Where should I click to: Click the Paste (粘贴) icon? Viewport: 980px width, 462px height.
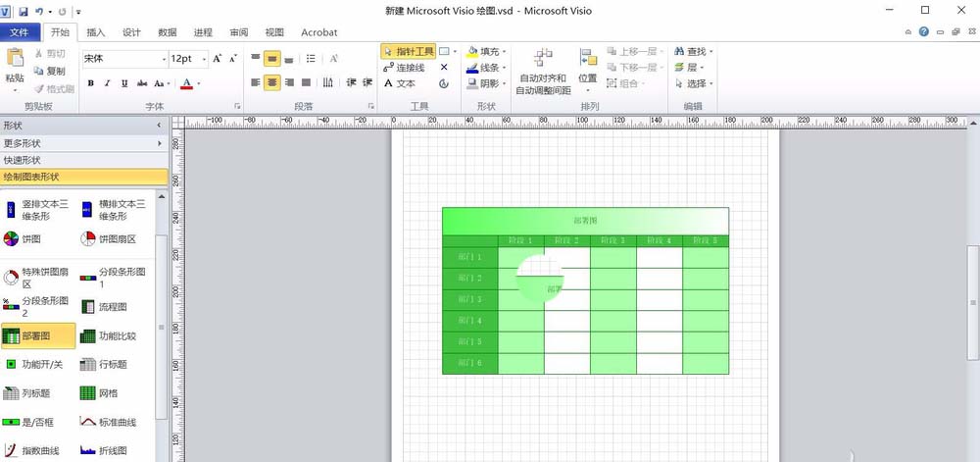[15, 58]
